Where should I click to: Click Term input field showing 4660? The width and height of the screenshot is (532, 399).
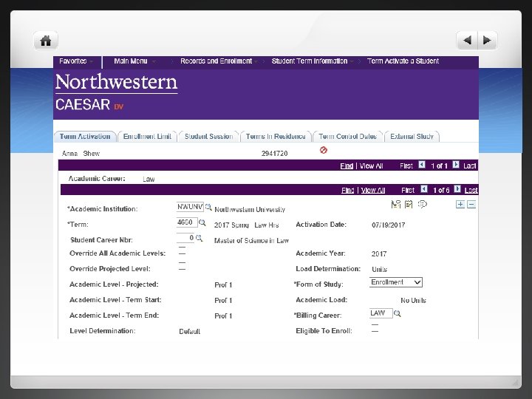tap(187, 222)
